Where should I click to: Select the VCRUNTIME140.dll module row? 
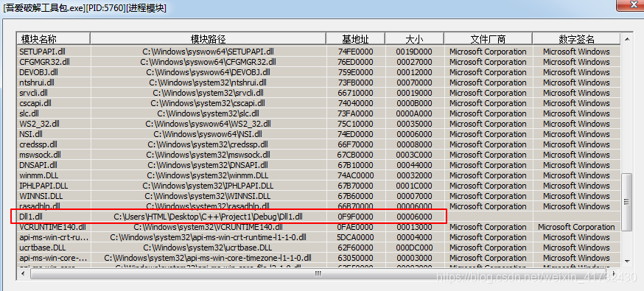[x=318, y=227]
